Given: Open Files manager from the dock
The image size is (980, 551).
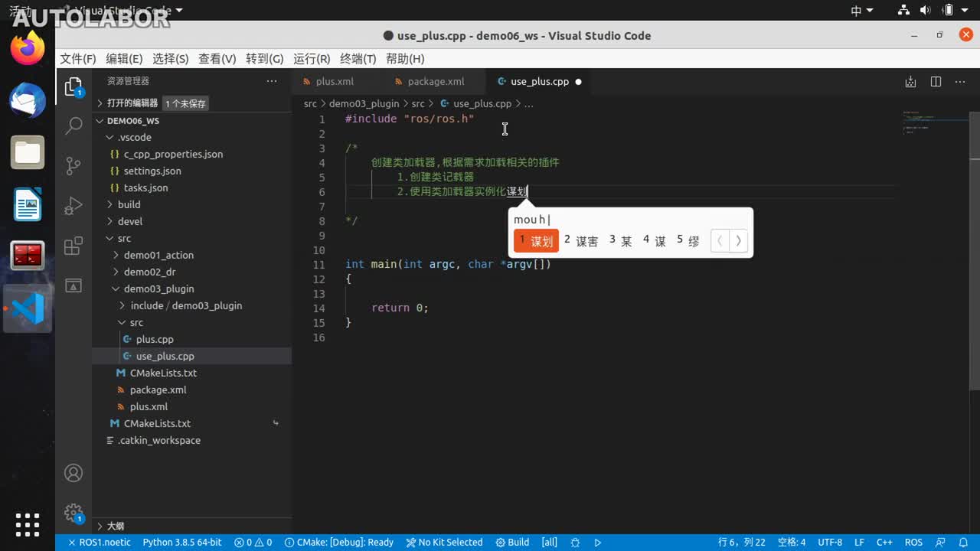Looking at the screenshot, I should point(28,152).
